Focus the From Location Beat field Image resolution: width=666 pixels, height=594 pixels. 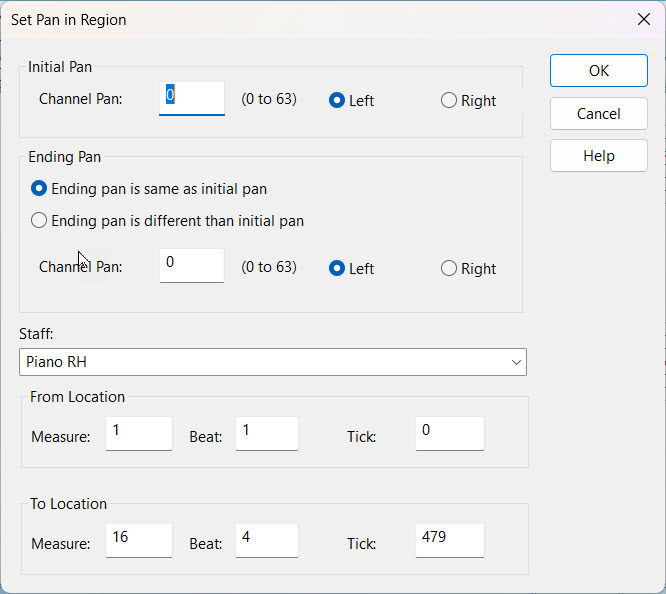click(x=266, y=433)
